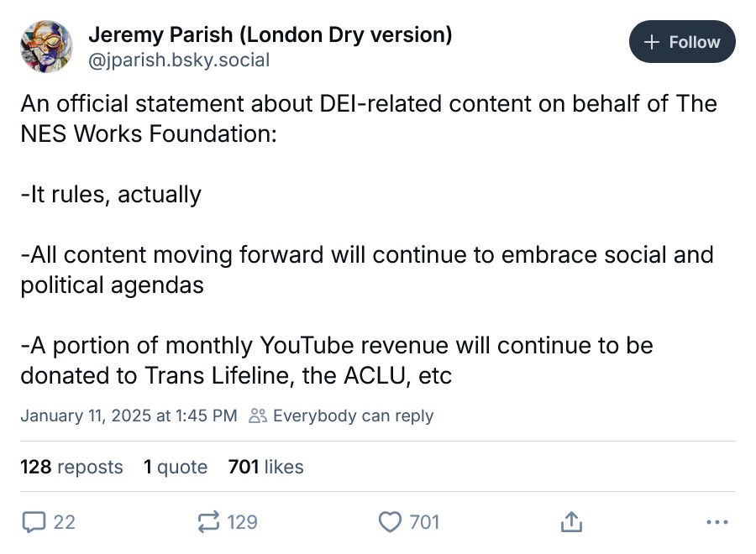Click the post text about NES Works Foundation
This screenshot has width=756, height=554.
[369, 239]
